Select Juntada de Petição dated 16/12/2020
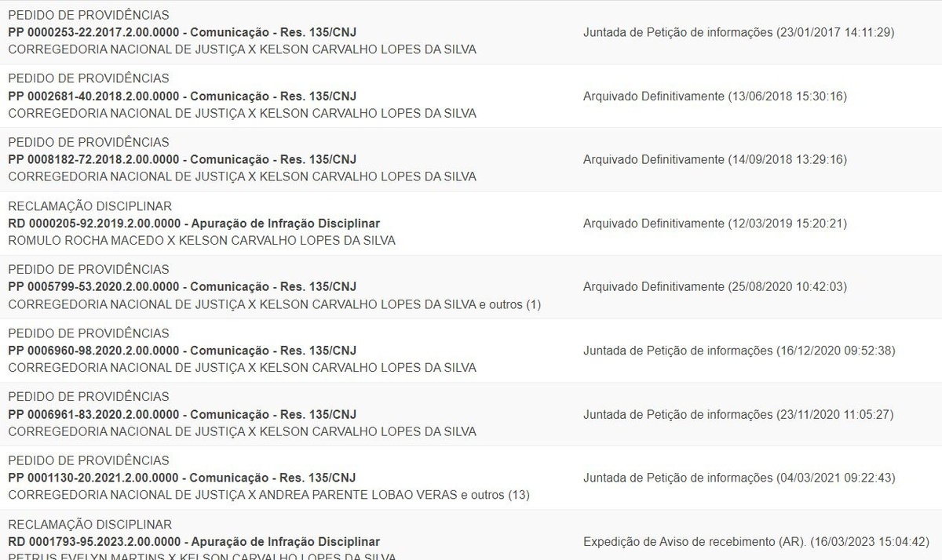 click(739, 351)
